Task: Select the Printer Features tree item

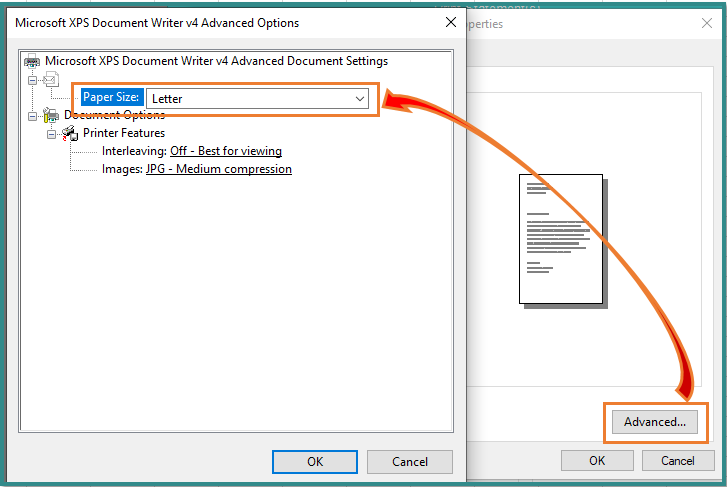Action: coord(124,133)
